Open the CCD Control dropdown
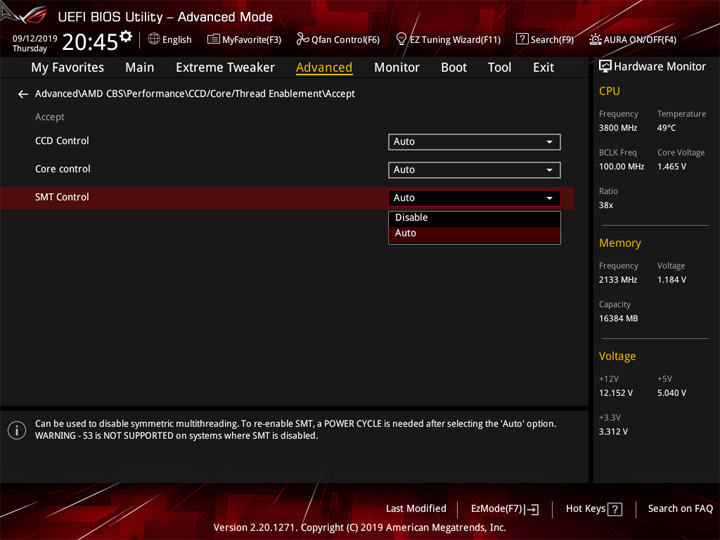This screenshot has height=540, width=720. point(474,142)
